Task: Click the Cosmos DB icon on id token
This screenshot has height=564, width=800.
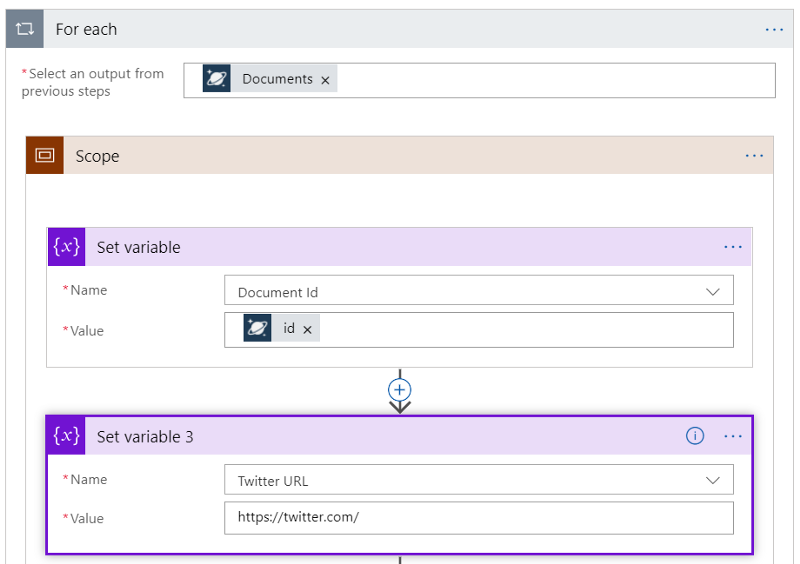Action: [258, 328]
